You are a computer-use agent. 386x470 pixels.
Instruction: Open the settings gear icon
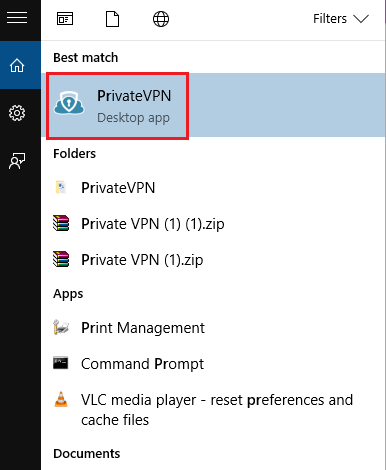(17, 113)
